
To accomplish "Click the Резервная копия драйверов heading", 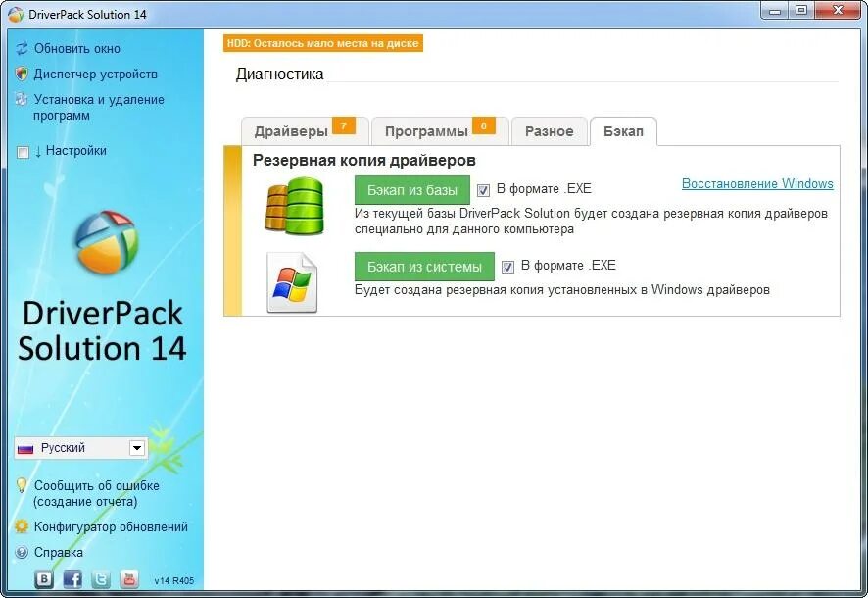I will (364, 161).
